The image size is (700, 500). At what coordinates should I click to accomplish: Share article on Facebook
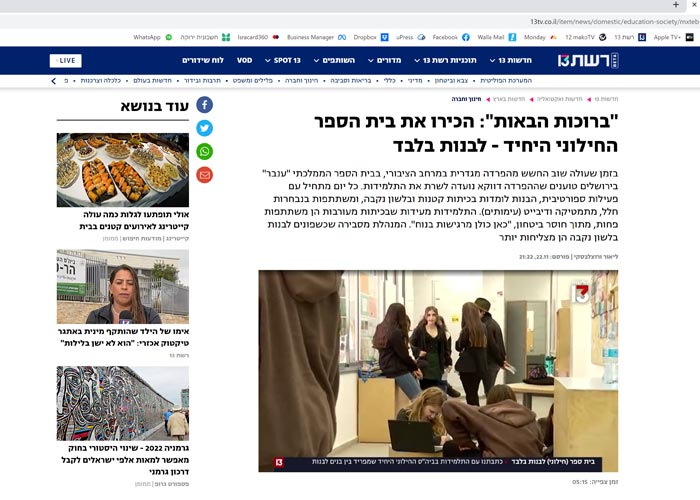pyautogui.click(x=204, y=105)
